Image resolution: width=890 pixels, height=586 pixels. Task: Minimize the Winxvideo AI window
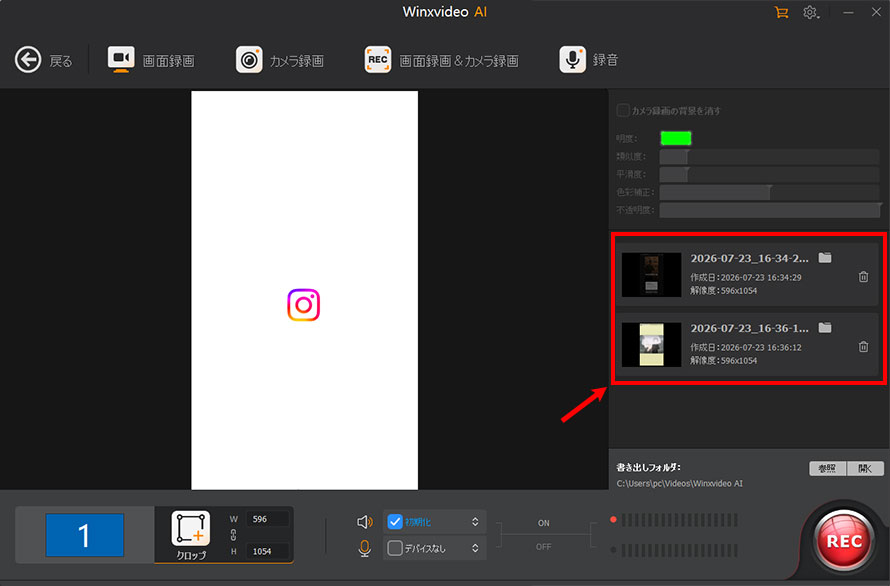tap(848, 12)
